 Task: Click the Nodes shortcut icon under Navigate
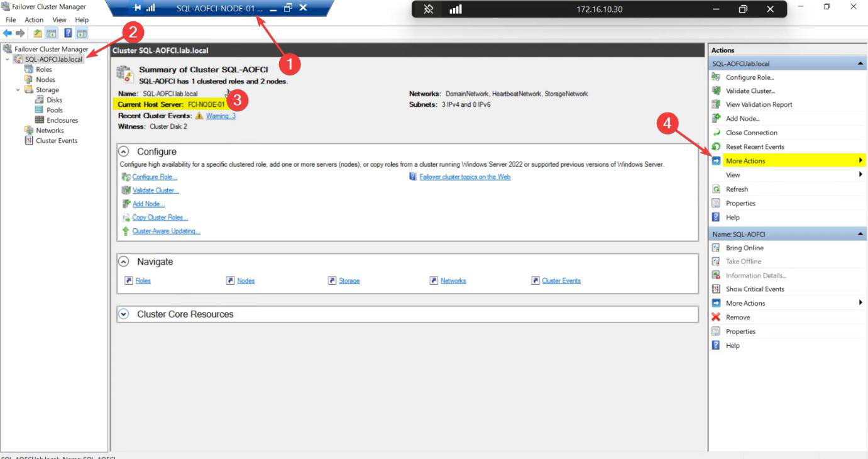click(x=231, y=280)
